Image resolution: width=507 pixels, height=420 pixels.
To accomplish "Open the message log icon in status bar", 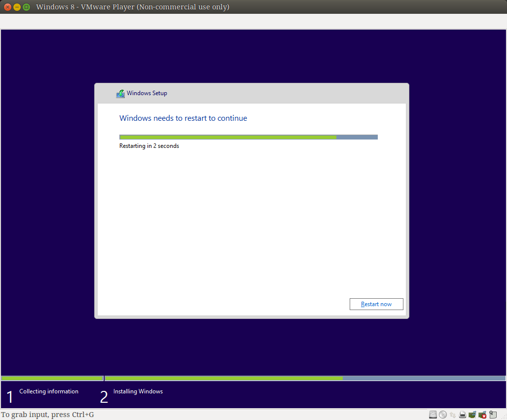I will (493, 415).
